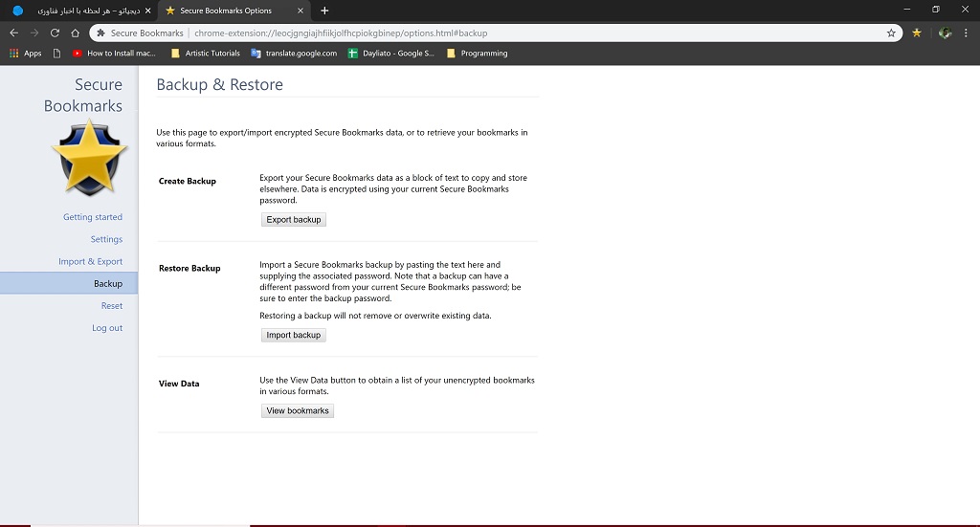Image resolution: width=980 pixels, height=527 pixels.
Task: Click the View Data section label
Action: click(179, 384)
